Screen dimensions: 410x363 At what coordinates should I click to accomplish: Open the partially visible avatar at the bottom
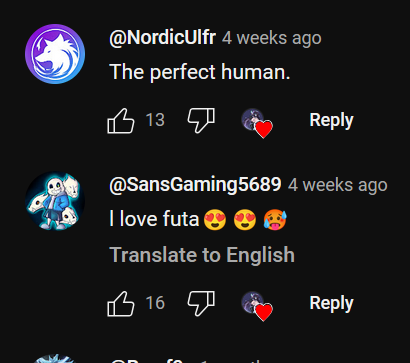(x=55, y=359)
